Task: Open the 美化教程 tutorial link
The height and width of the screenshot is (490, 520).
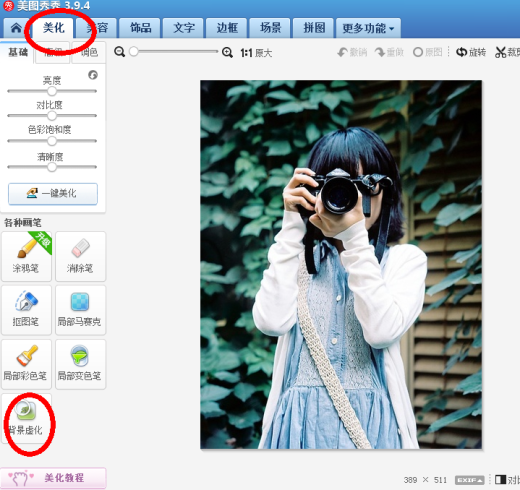Action: coord(53,478)
